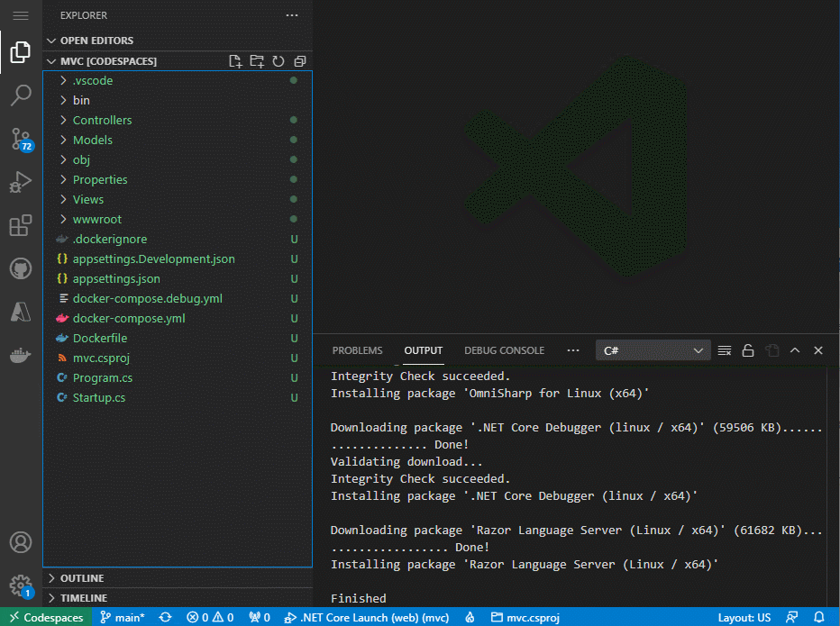This screenshot has height=626, width=840.
Task: Expand the OUTLINE section
Action: (178, 578)
